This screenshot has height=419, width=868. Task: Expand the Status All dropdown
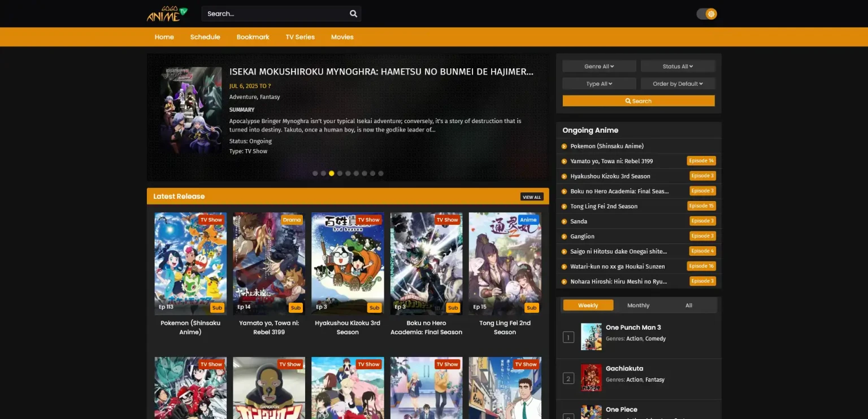coord(678,66)
